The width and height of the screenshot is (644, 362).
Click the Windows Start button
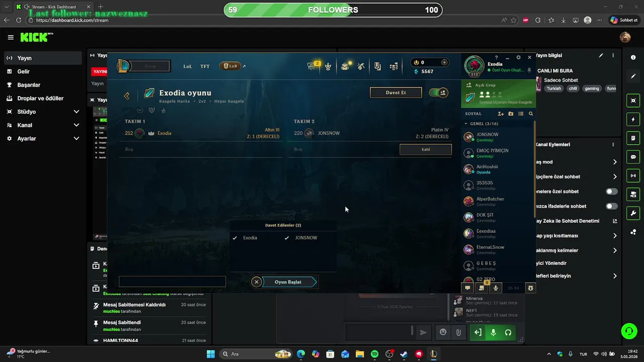click(x=211, y=354)
